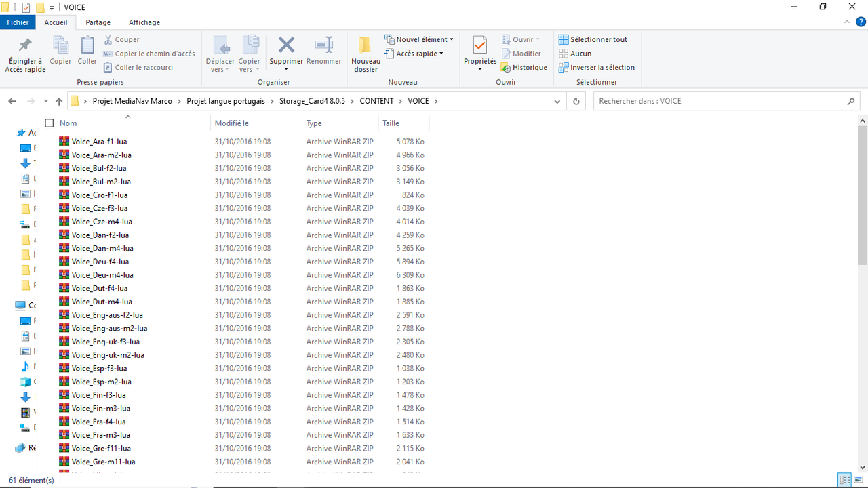Go up one folder level arrow
This screenshot has width=868, height=488.
click(x=59, y=101)
